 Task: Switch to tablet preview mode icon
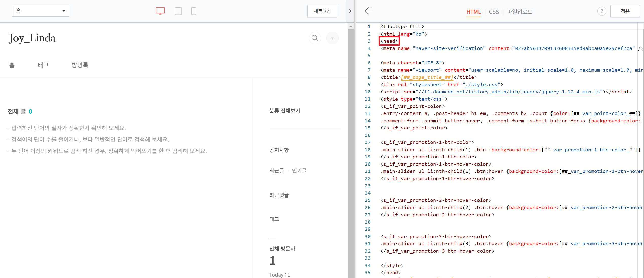click(178, 11)
